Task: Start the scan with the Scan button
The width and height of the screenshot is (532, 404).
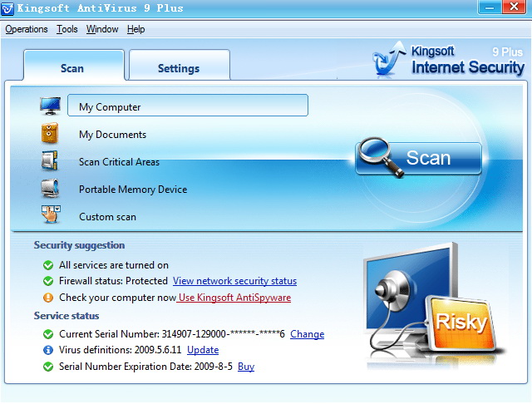Action: click(419, 158)
